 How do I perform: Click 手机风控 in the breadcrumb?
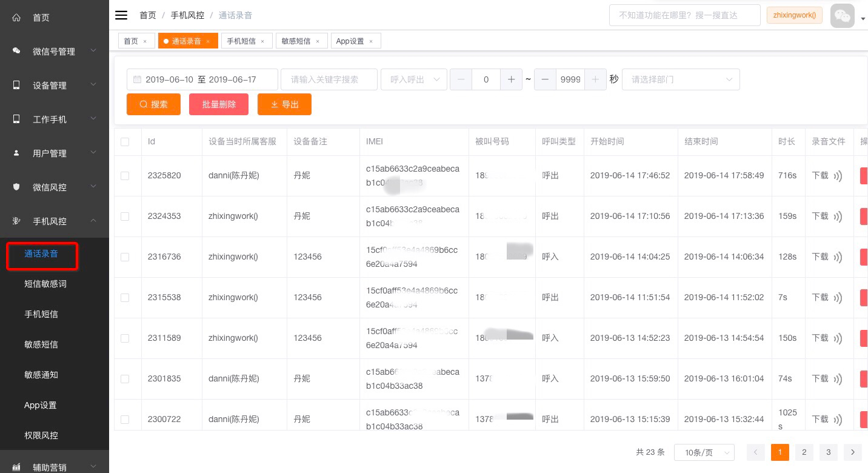pos(187,15)
